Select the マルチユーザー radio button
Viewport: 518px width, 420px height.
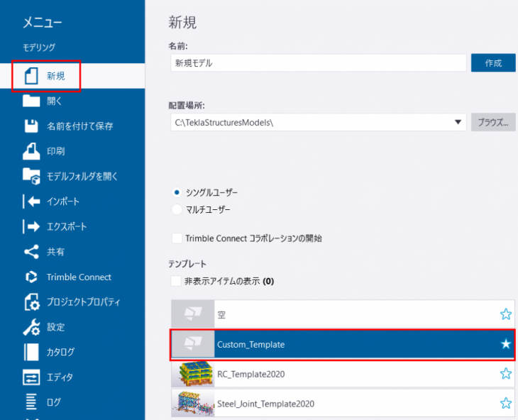(x=177, y=209)
